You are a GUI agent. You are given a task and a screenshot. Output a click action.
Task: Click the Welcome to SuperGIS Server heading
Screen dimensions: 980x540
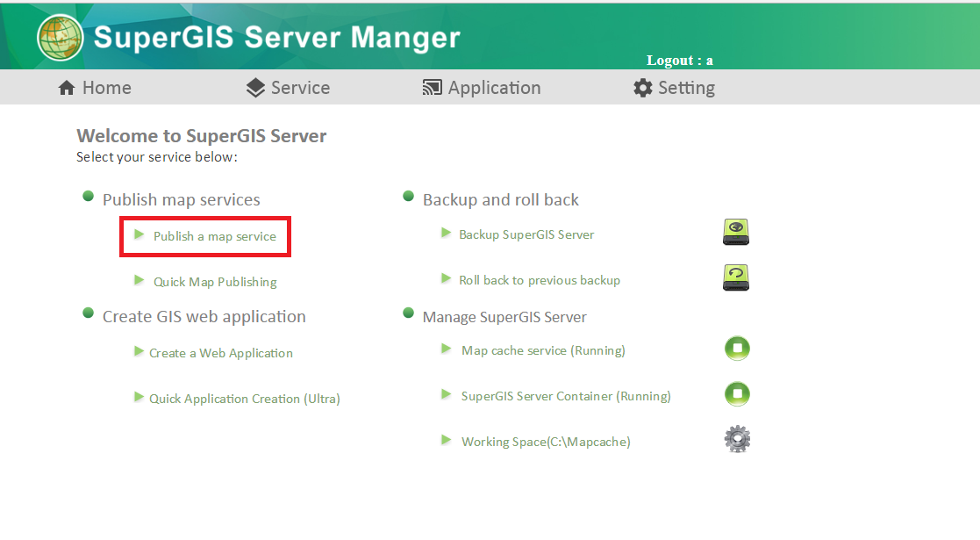click(x=201, y=136)
